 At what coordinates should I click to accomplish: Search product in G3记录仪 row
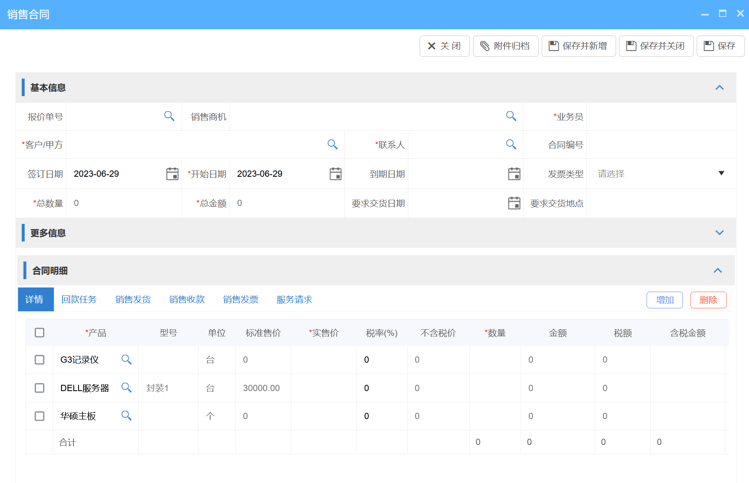click(126, 359)
